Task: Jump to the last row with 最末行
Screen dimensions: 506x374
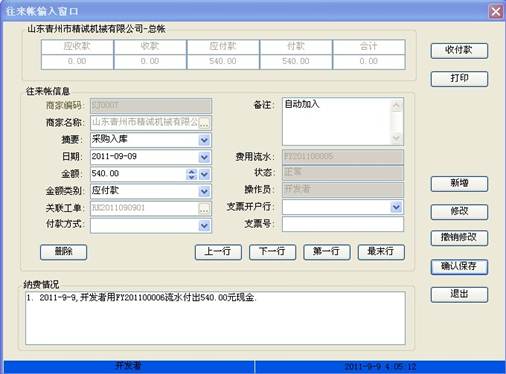Action: 381,252
